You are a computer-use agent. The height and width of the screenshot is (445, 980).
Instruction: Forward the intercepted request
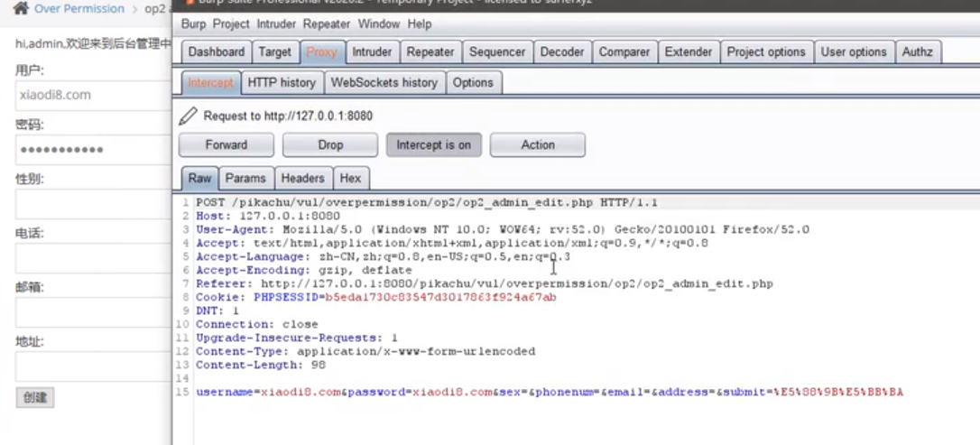coord(227,145)
